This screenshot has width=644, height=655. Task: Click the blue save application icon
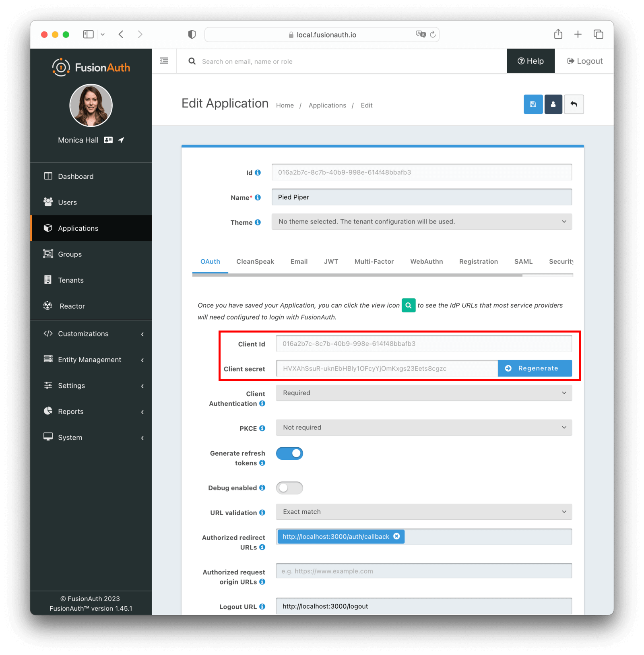[533, 104]
